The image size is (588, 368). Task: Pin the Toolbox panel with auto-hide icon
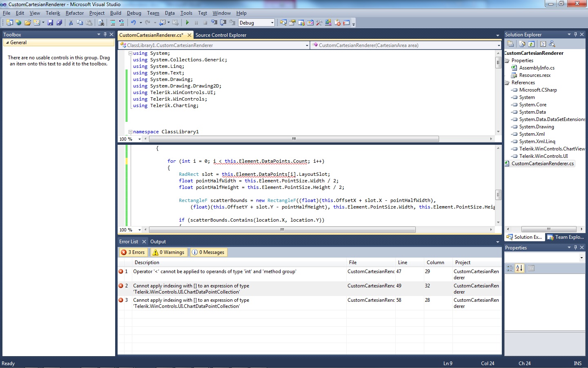(105, 34)
